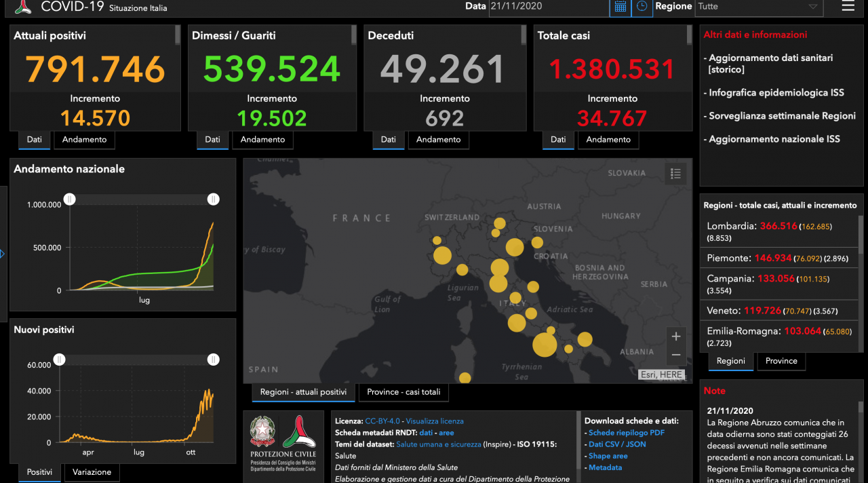Switch to Variazione tab for new positives
868x483 pixels.
[91, 472]
